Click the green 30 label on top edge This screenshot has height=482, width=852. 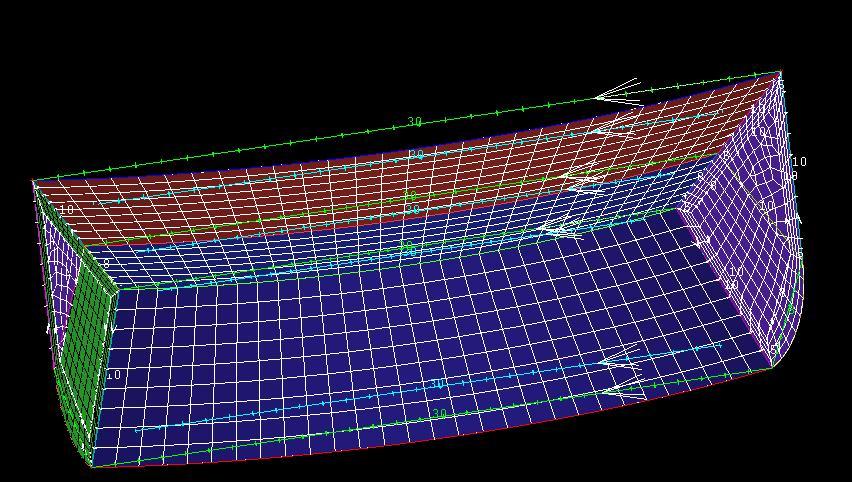414,122
